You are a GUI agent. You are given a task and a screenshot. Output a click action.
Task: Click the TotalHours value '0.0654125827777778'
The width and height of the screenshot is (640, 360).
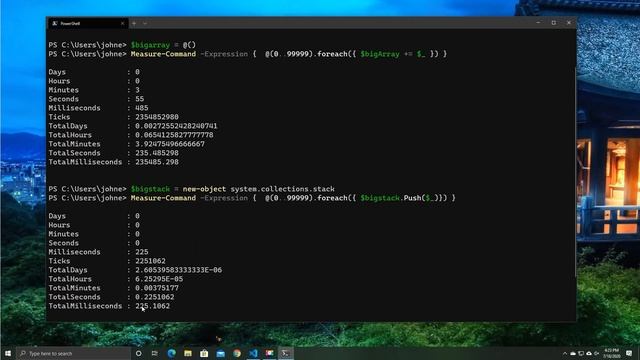174,135
